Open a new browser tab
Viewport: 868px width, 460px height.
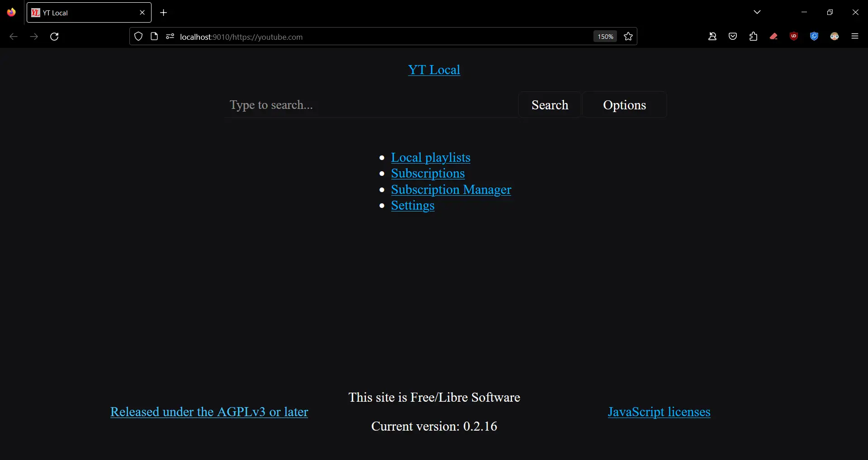[164, 13]
